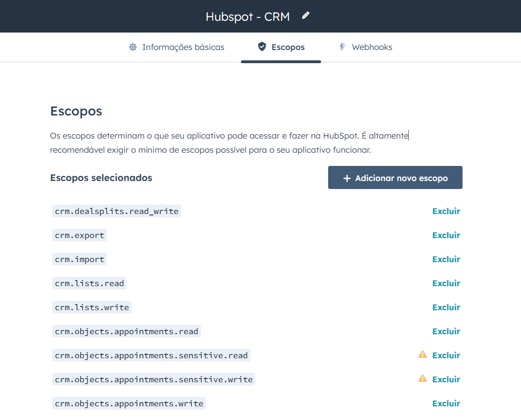This screenshot has height=420, width=521.
Task: Click the Hubspot - CRM title text
Action: (248, 16)
